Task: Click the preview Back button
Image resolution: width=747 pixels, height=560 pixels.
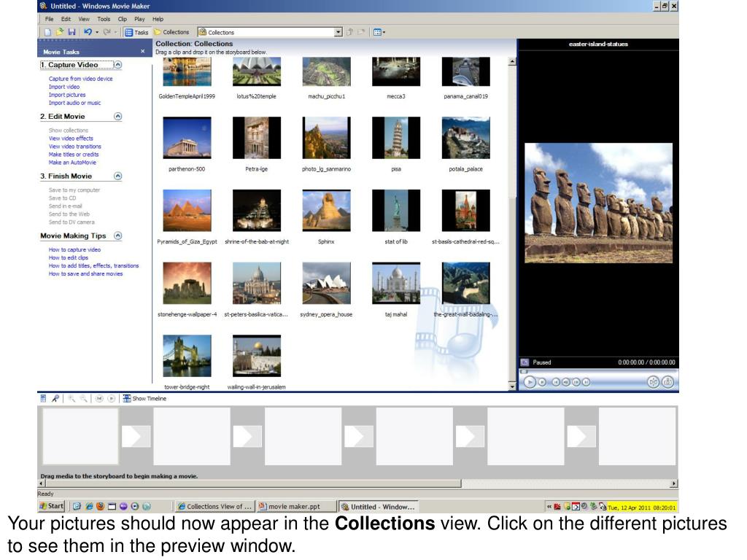Action: (x=556, y=382)
